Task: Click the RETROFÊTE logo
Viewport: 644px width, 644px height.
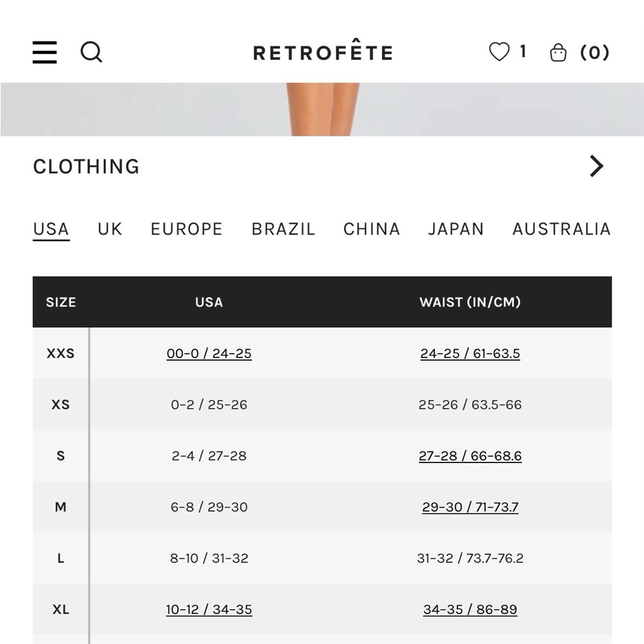Action: 323,53
